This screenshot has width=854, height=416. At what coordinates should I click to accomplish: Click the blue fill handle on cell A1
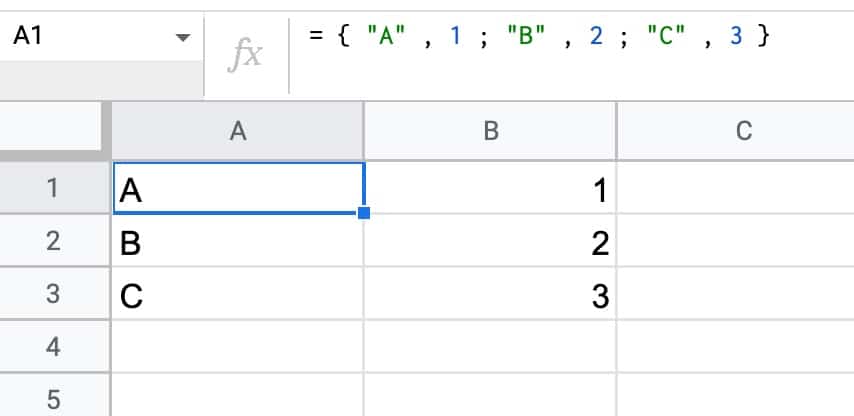(x=364, y=213)
